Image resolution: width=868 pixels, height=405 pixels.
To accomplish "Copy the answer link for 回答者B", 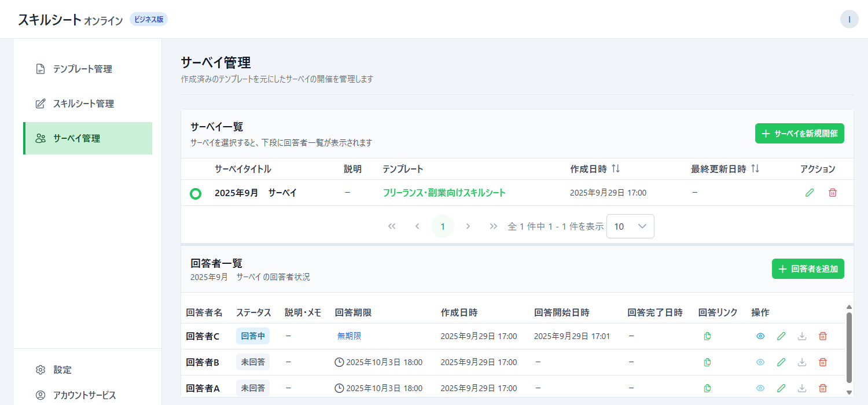I will pos(707,362).
